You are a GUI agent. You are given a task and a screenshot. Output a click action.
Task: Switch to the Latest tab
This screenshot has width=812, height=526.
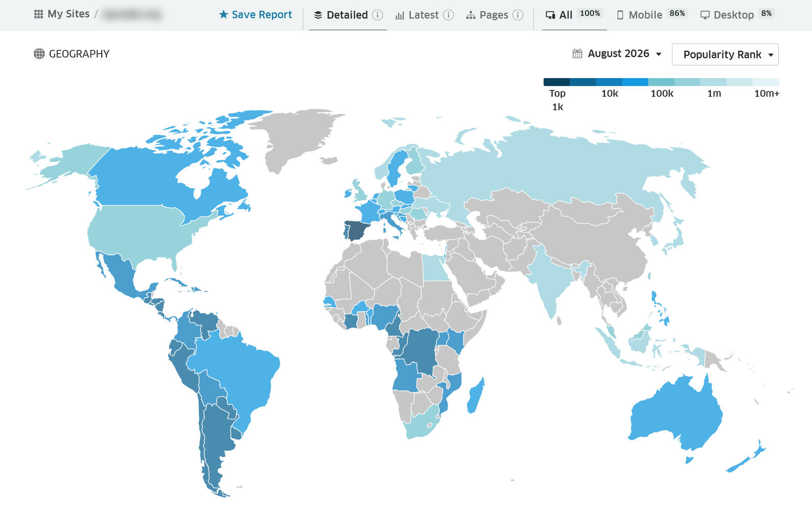point(424,15)
